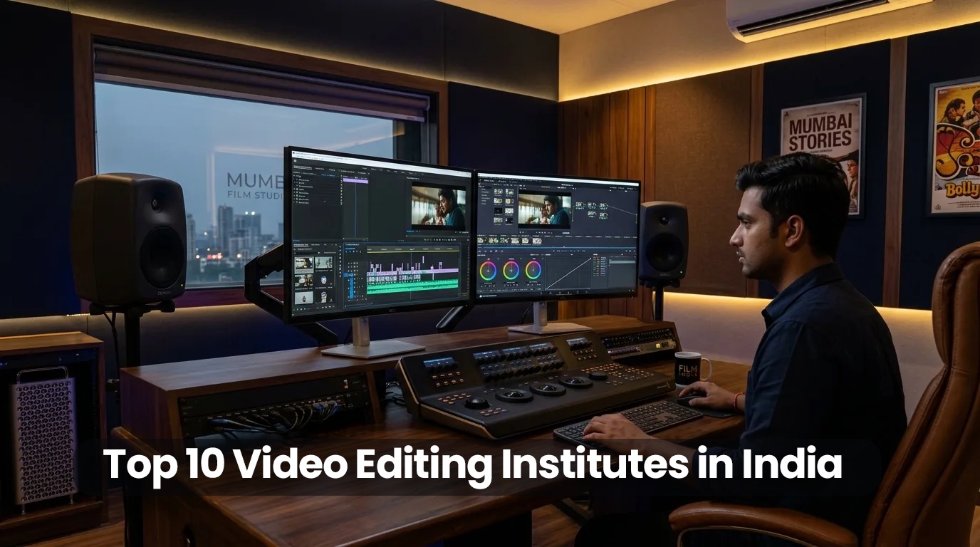Click purple bar in Premiere's upper-left panel

tap(355, 181)
